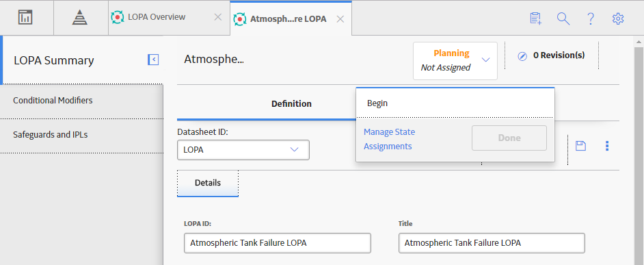
Task: Click the Done button
Action: pos(509,138)
